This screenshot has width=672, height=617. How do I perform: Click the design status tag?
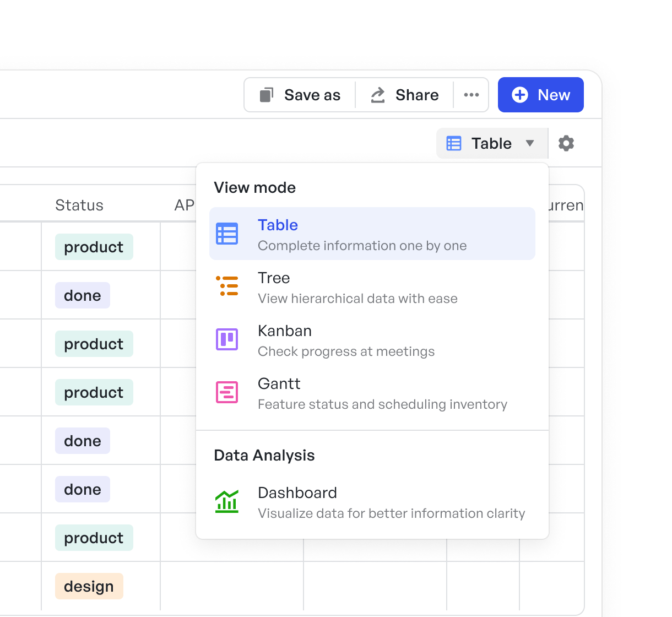click(x=89, y=586)
